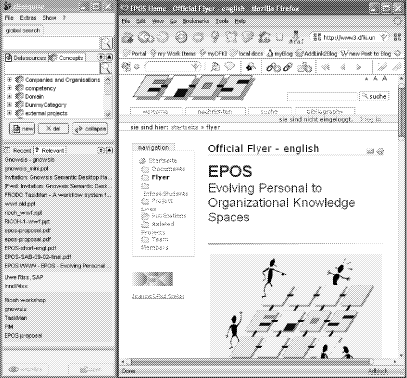Open the Bookmarks menu in Firefox
Image resolution: width=407 pixels, height=378 pixels.
[196, 21]
